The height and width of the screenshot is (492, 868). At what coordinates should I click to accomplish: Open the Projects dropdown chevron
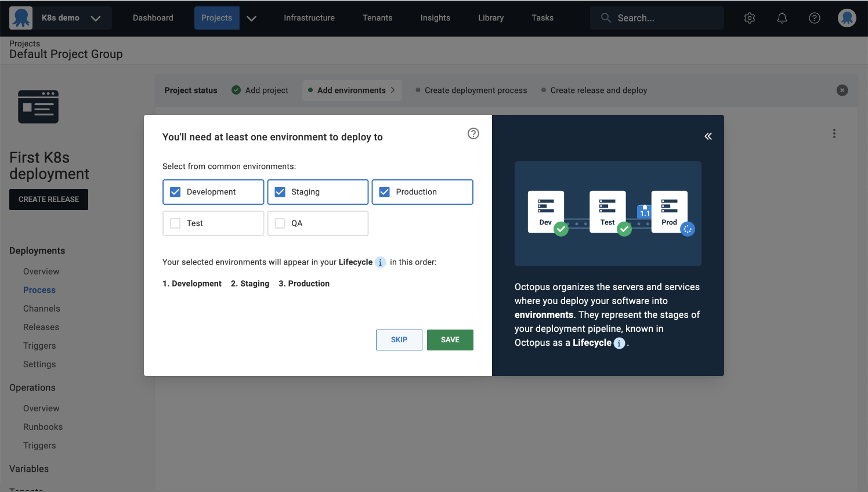(251, 18)
